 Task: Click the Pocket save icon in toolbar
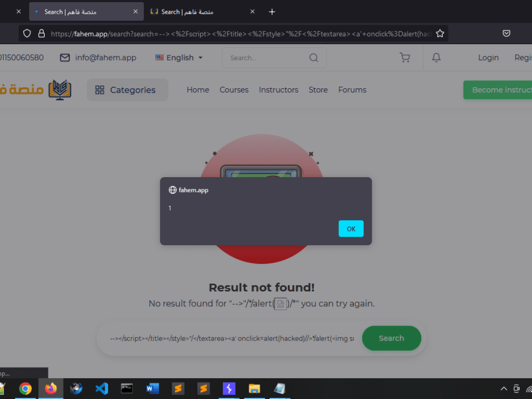click(x=506, y=33)
